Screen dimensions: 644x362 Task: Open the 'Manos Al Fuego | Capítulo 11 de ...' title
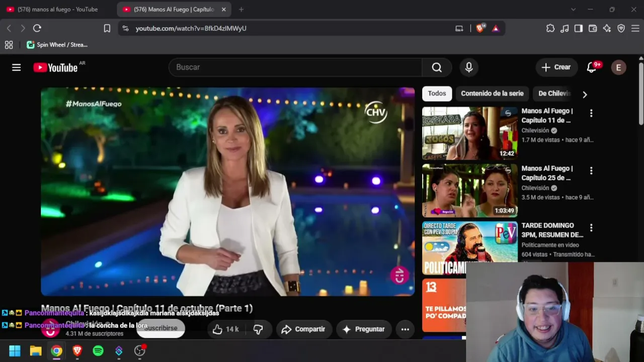coord(547,116)
